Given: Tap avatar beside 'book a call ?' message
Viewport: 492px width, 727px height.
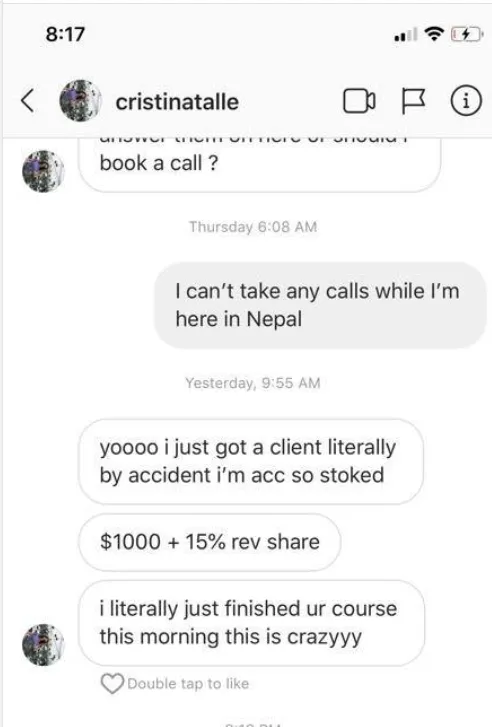Looking at the screenshot, I should [43, 171].
